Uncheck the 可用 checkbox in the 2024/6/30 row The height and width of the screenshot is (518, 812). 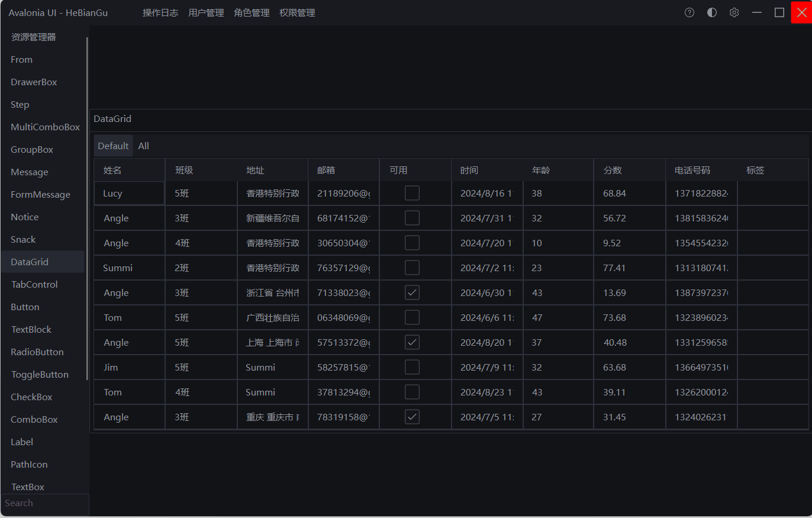click(x=412, y=292)
